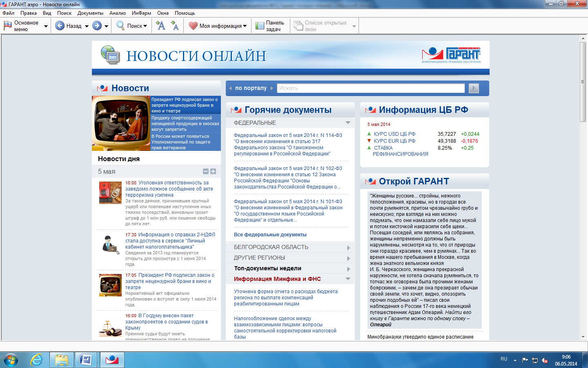The image size is (588, 368).
Task: Click the Поиск magnifier icon
Action: point(120,26)
